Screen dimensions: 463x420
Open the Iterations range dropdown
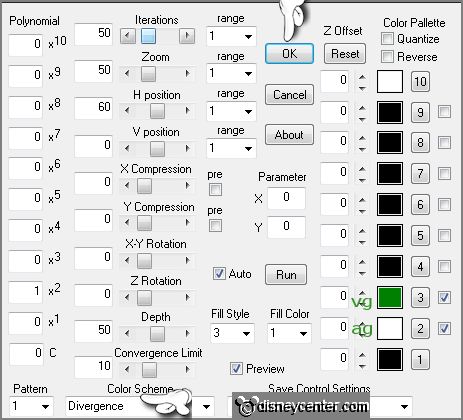tap(231, 36)
